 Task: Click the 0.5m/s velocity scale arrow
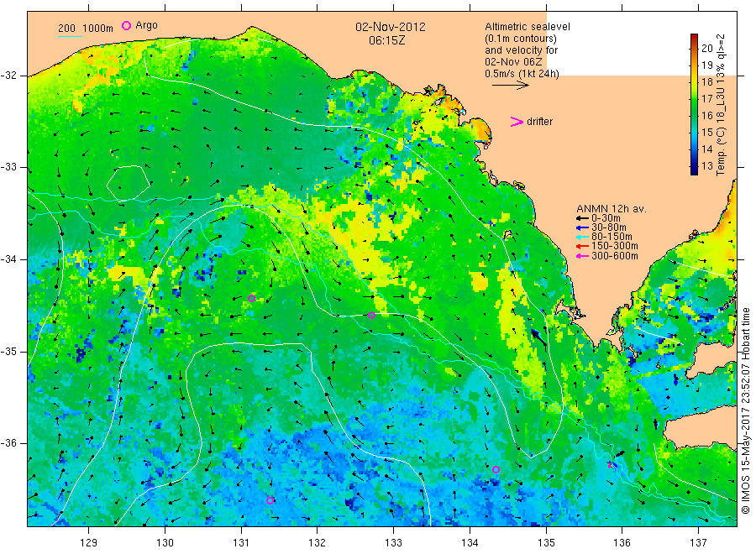pos(511,86)
